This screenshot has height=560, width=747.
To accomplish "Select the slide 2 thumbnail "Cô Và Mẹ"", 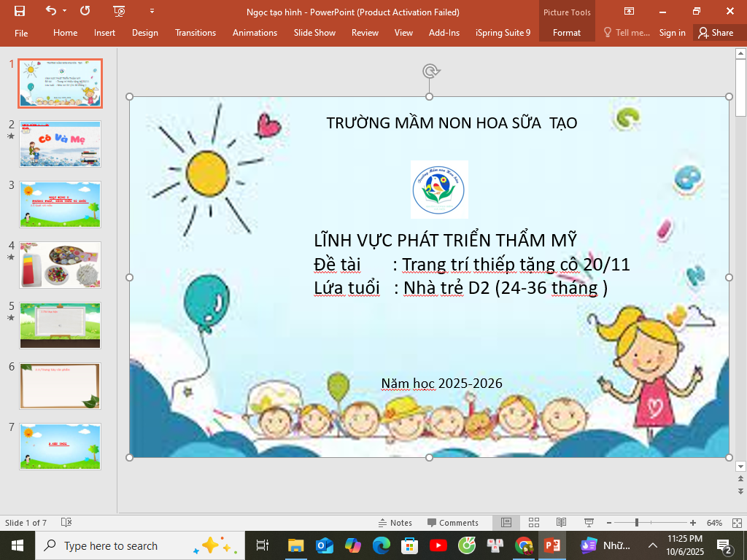I will click(61, 144).
